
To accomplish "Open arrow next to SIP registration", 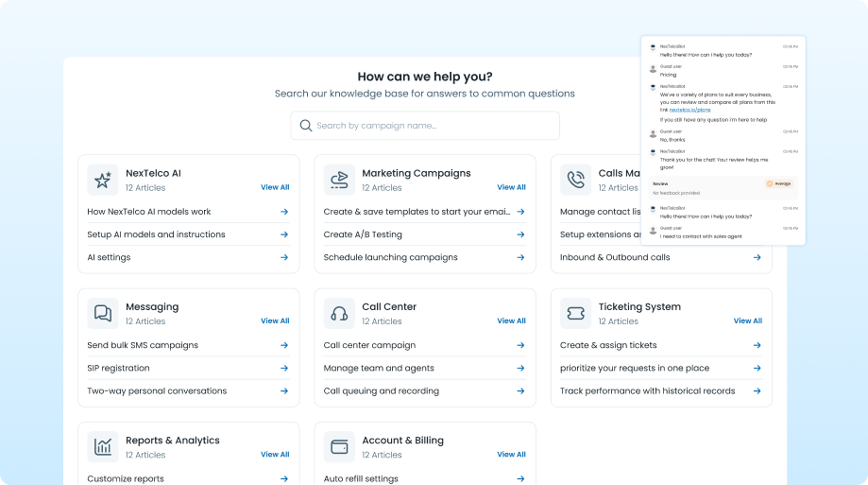I will click(x=283, y=368).
